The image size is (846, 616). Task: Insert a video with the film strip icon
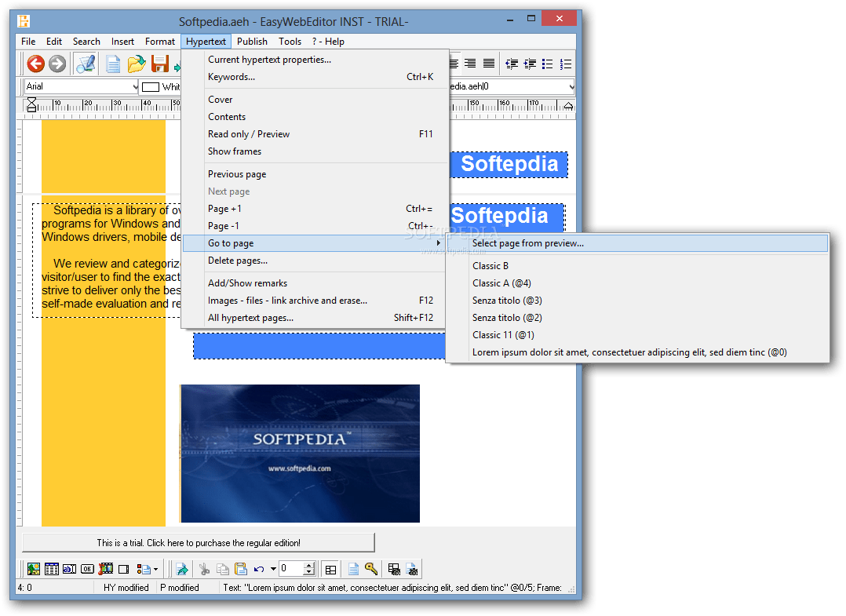[x=106, y=569]
